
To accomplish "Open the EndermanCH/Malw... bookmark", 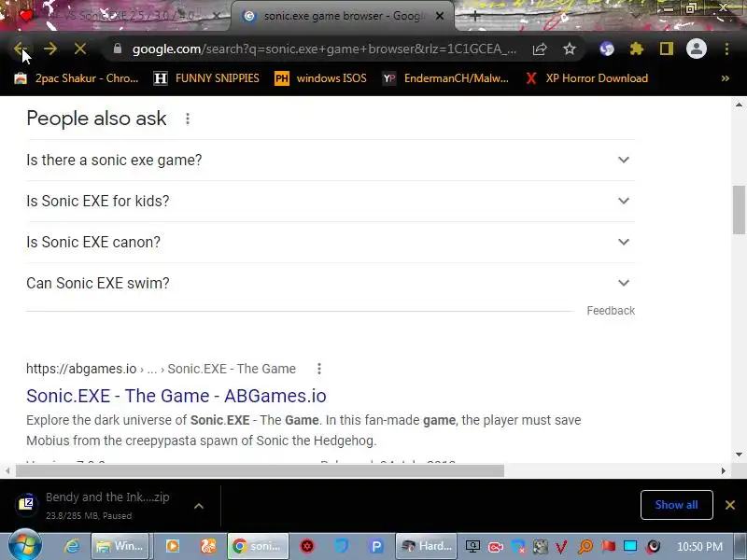I will (x=446, y=78).
